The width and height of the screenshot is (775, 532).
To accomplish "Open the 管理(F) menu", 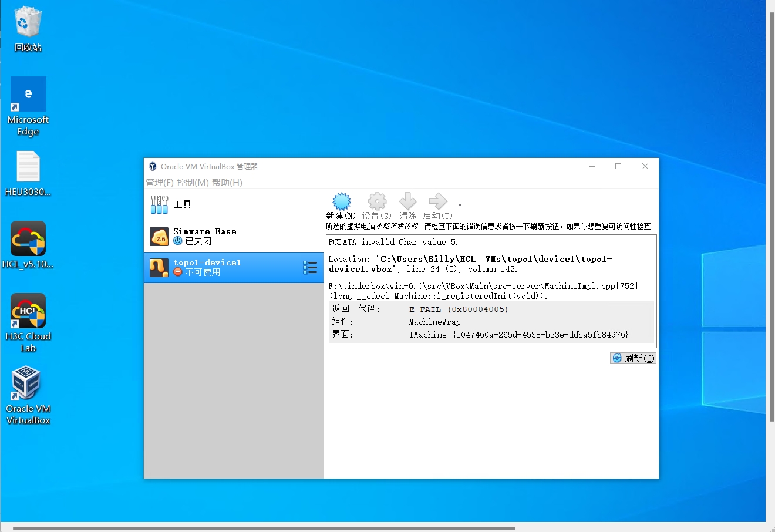I will [x=160, y=183].
